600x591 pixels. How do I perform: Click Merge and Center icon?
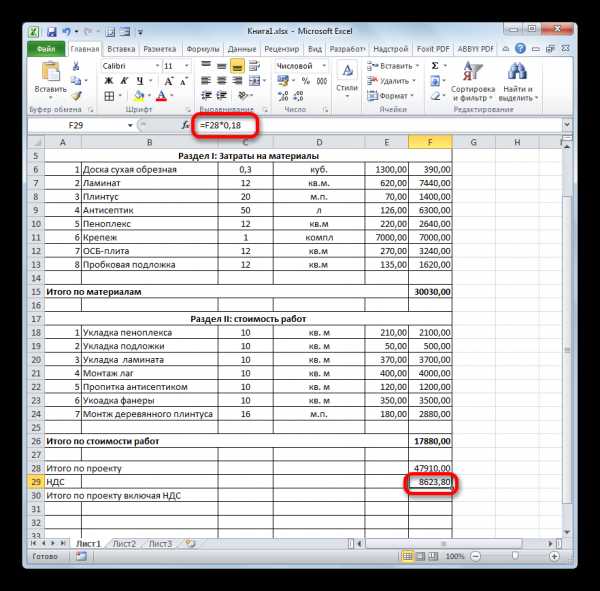pos(254,81)
